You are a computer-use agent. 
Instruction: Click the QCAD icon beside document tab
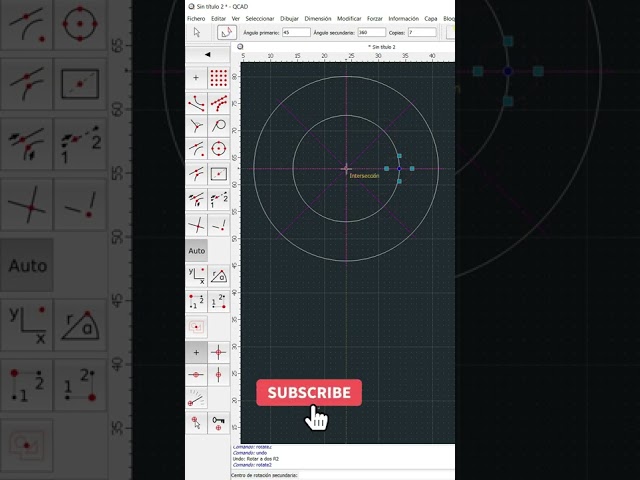click(240, 47)
